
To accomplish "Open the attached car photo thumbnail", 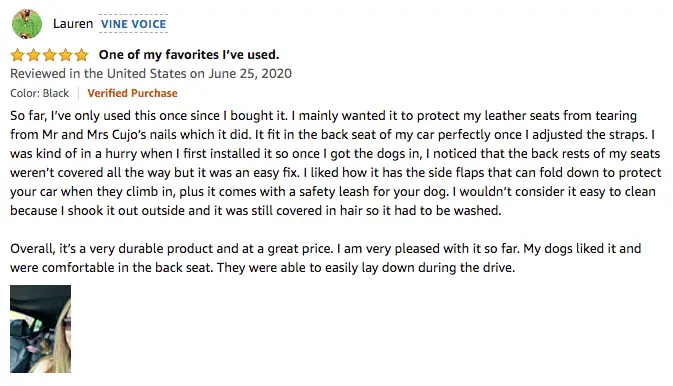I will click(x=40, y=329).
